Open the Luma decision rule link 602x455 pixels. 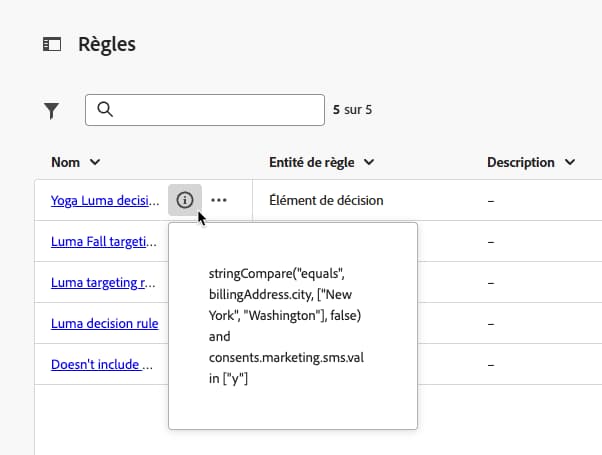pos(104,323)
